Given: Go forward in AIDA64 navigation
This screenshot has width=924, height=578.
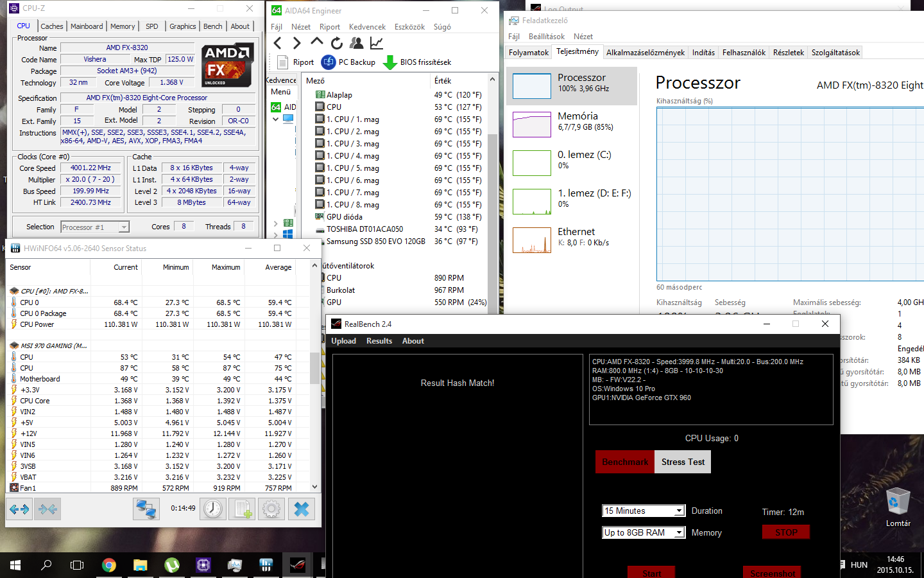Looking at the screenshot, I should point(296,43).
